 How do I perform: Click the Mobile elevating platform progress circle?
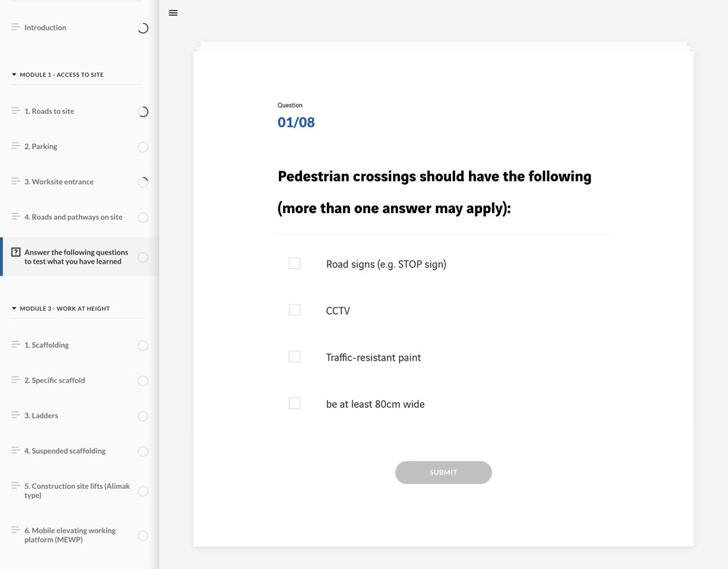[x=143, y=535]
